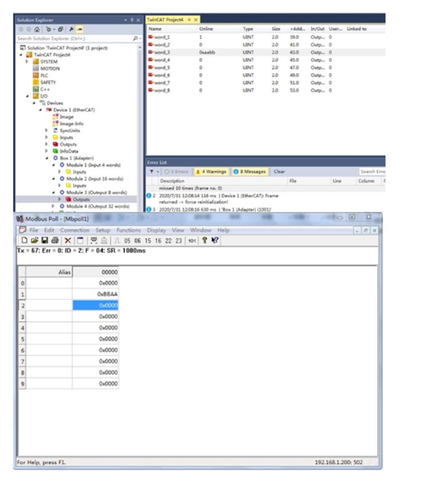Screen dimensions: 425x504
Task: Click the word_3 online value 0xaabb
Action: point(207,52)
